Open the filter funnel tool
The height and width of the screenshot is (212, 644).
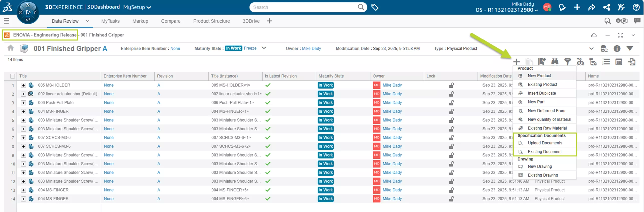[x=567, y=62]
